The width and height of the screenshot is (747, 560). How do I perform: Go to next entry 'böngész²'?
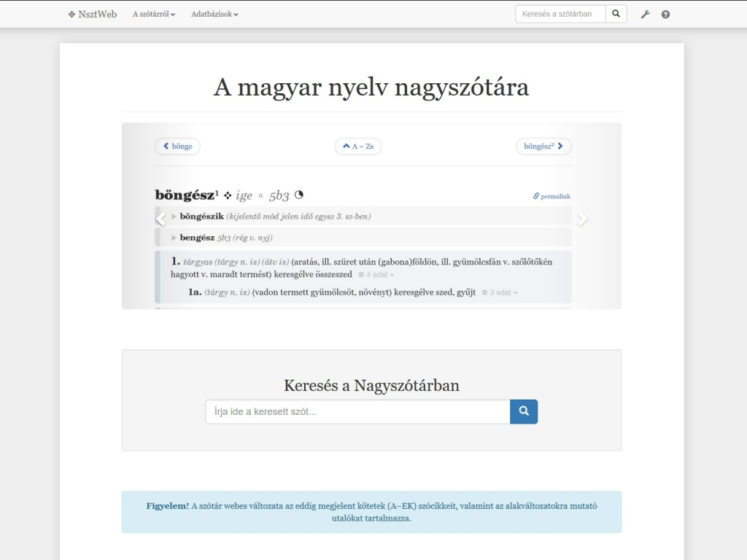tap(543, 147)
